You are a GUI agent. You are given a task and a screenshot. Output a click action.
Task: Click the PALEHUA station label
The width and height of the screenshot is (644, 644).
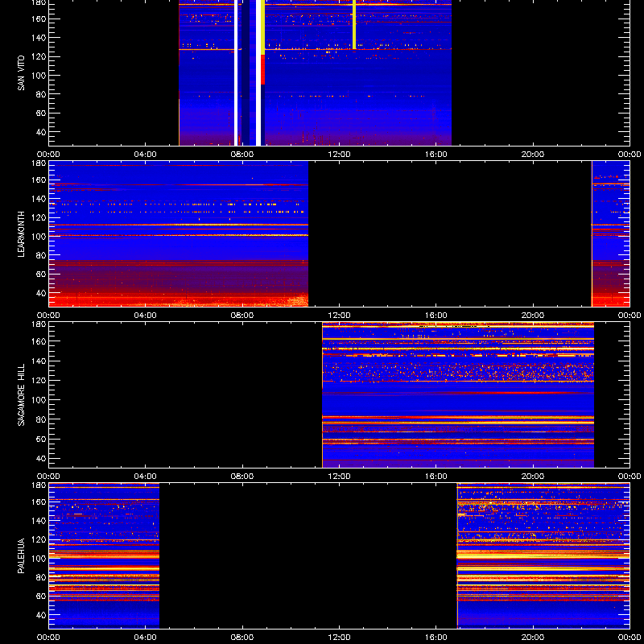pos(21,555)
